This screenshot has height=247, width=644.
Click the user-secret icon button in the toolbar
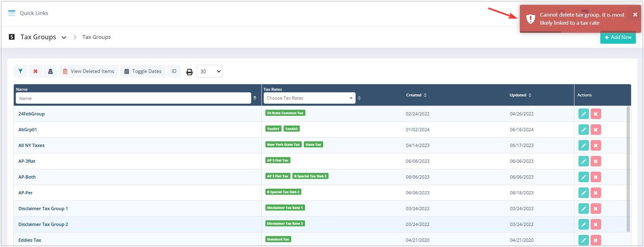[x=50, y=71]
